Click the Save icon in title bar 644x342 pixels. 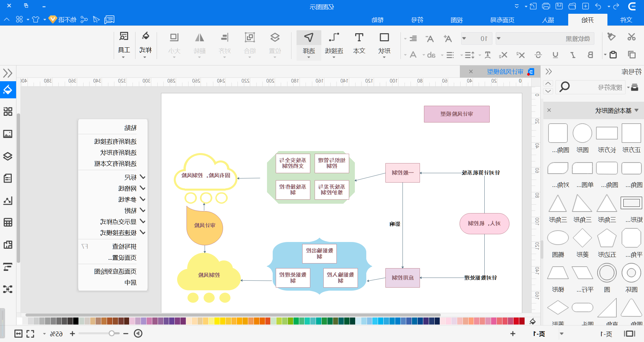click(559, 6)
